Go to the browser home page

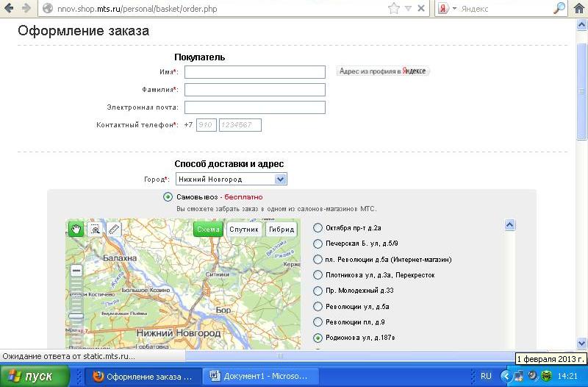pyautogui.click(x=579, y=8)
